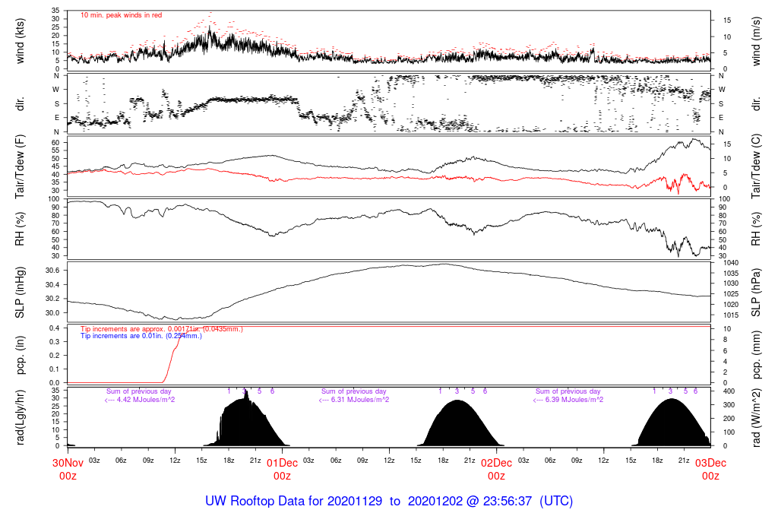
Task: Jump to the 01Dec 00z date marker
Action: click(x=282, y=469)
